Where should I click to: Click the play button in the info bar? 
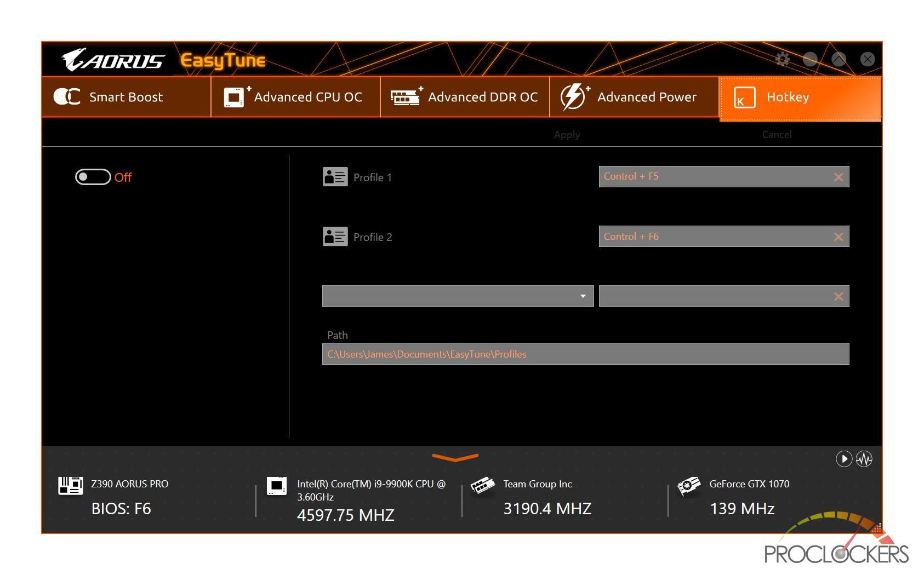click(844, 458)
